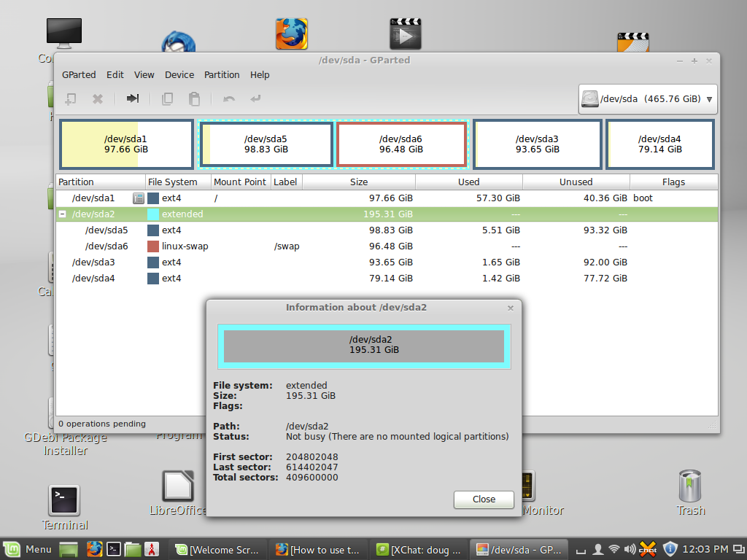This screenshot has height=560, width=747.
Task: Click the red rocket launcher icon in taskbar
Action: pyautogui.click(x=152, y=550)
